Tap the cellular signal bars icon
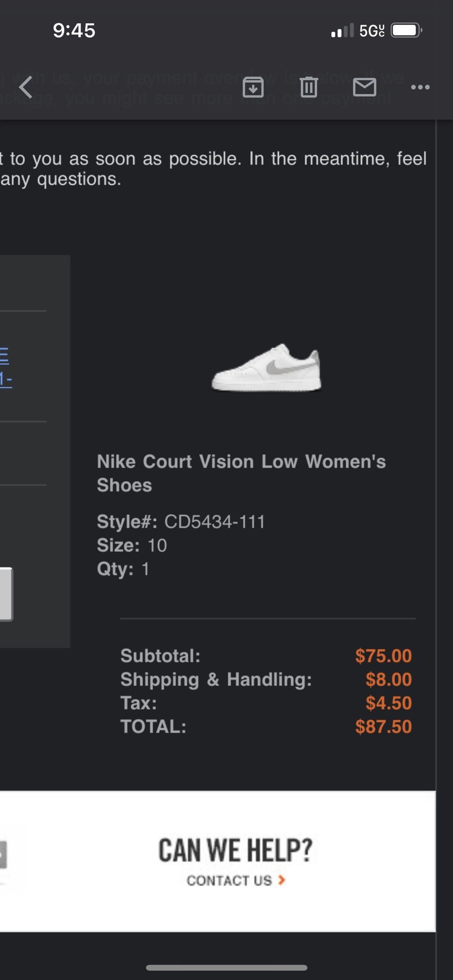Screen dimensions: 453x980 pos(342,31)
